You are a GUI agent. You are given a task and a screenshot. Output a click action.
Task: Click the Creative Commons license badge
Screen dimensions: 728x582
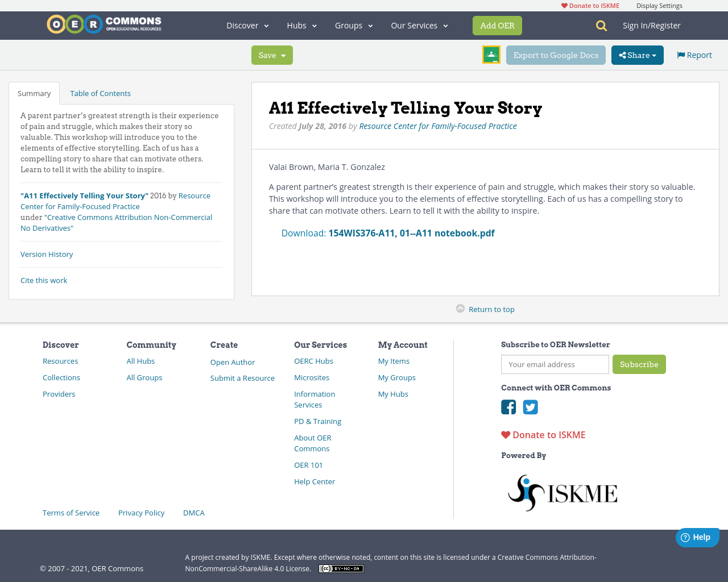click(x=341, y=568)
